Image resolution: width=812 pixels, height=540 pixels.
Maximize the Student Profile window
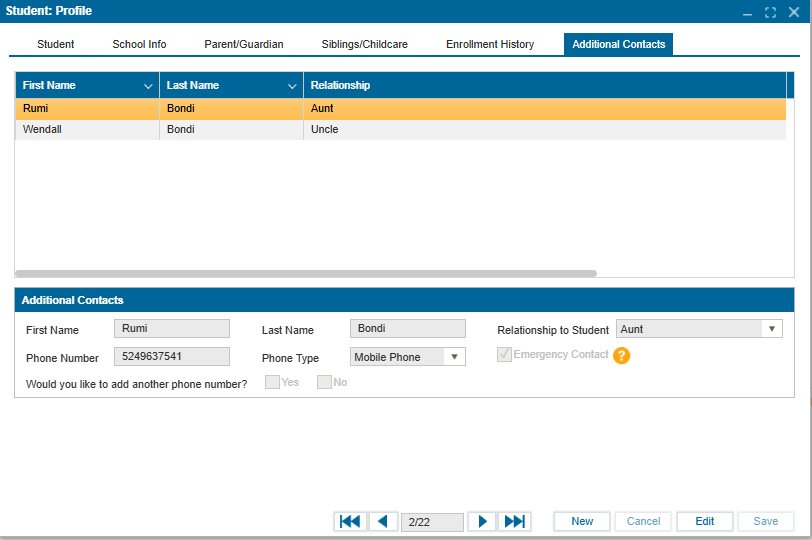coord(770,12)
